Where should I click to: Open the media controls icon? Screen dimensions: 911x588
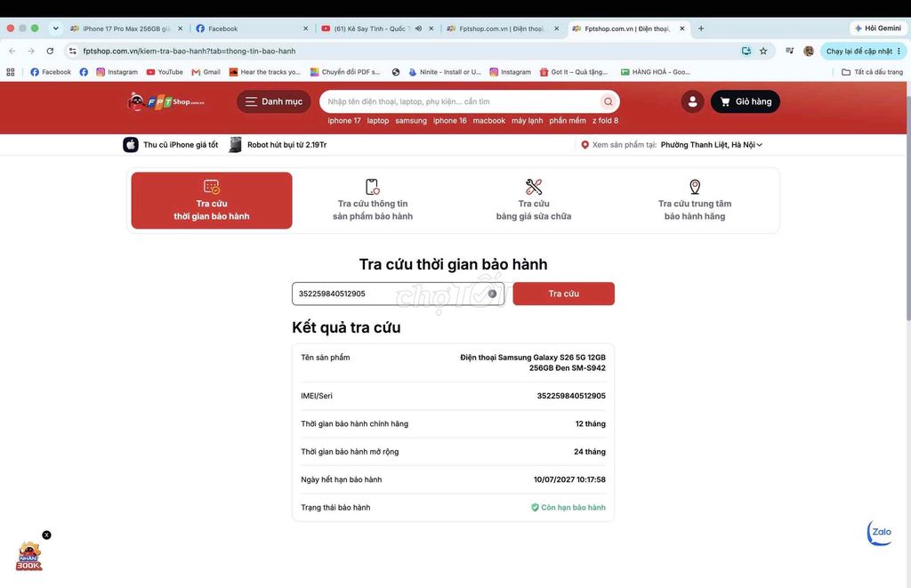coord(790,51)
